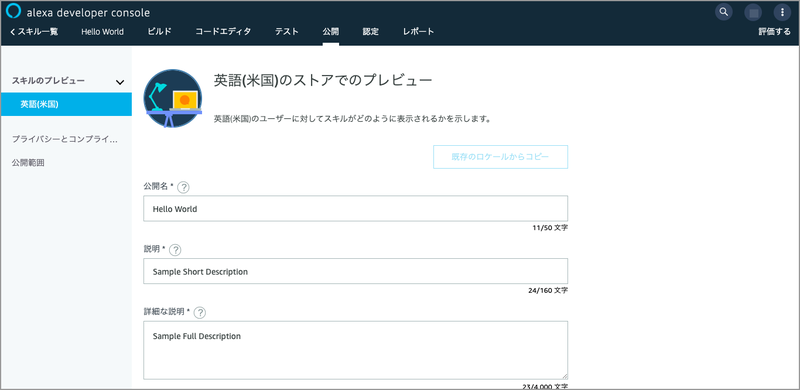The height and width of the screenshot is (390, 800).
Task: Click 既存のロケールからコピー button
Action: (x=501, y=157)
